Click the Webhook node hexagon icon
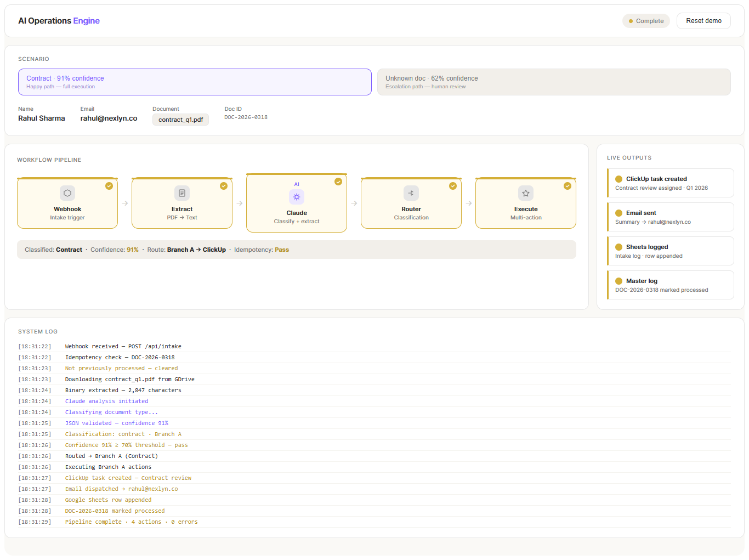The image size is (749, 560). (67, 193)
